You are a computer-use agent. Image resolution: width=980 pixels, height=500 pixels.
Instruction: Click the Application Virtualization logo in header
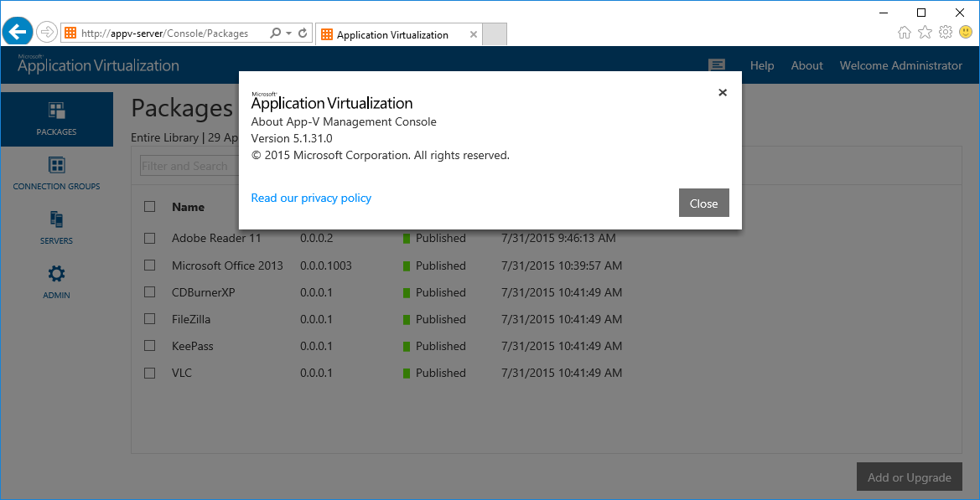click(98, 64)
